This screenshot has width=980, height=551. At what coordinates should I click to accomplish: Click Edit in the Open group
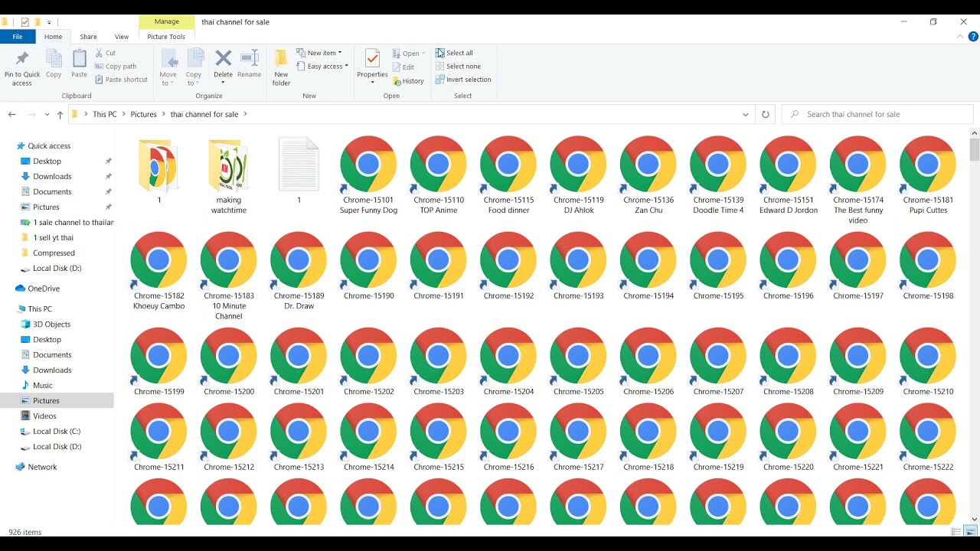pos(403,67)
